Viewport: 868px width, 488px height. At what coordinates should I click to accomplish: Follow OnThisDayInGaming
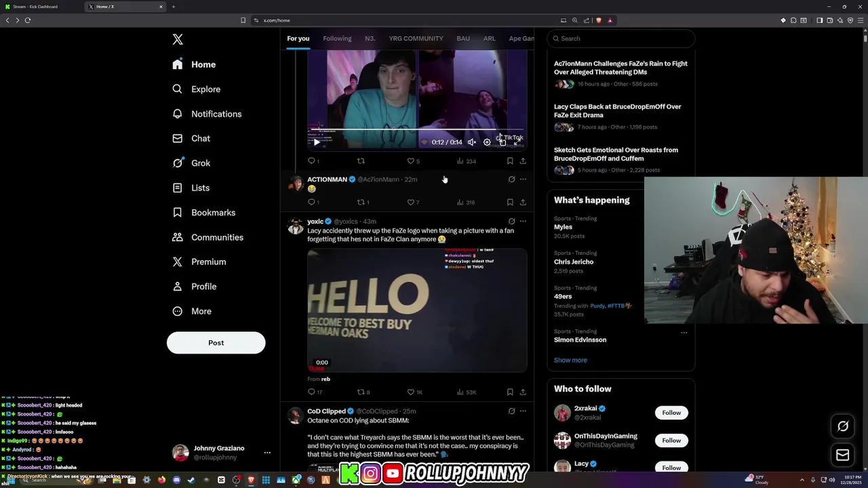(x=671, y=441)
